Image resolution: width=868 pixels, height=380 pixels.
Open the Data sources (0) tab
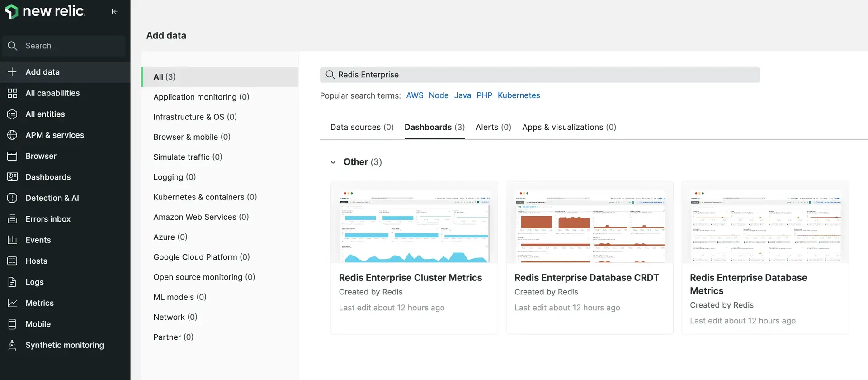(362, 127)
